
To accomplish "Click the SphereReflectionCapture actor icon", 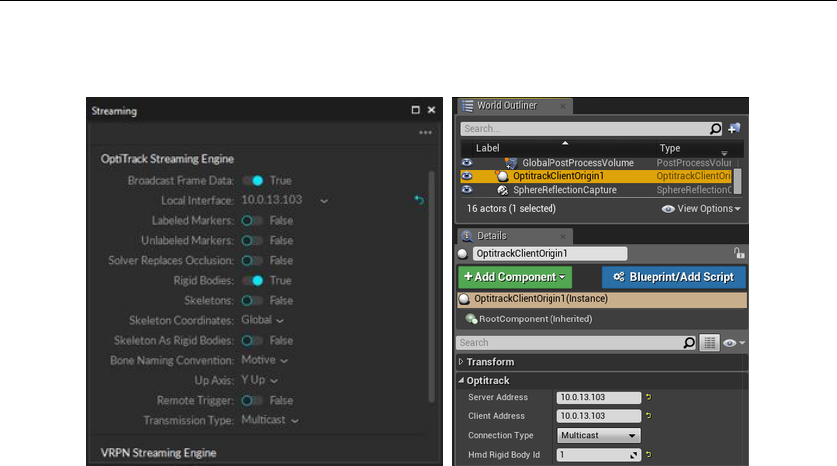I will click(502, 190).
